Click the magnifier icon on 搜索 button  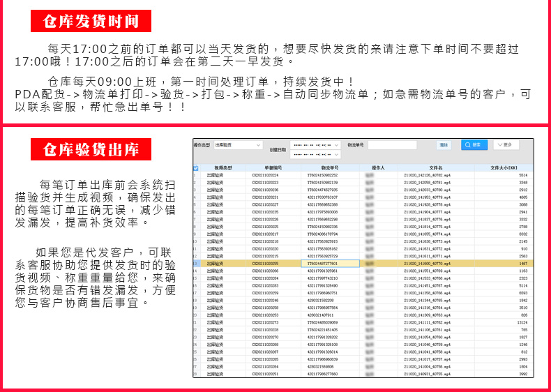coord(468,145)
